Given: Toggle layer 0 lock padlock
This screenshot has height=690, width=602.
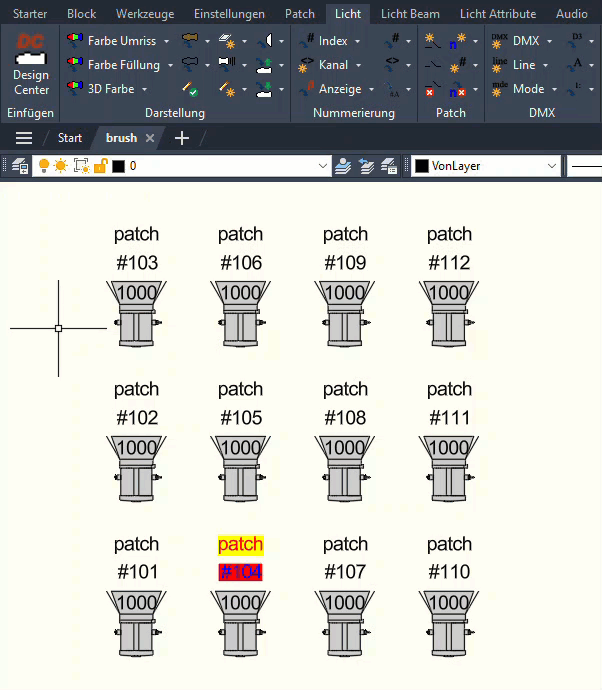Looking at the screenshot, I should 100,166.
